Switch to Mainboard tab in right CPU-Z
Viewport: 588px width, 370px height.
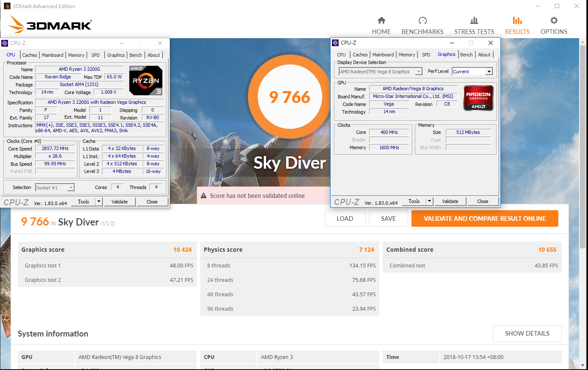point(383,55)
